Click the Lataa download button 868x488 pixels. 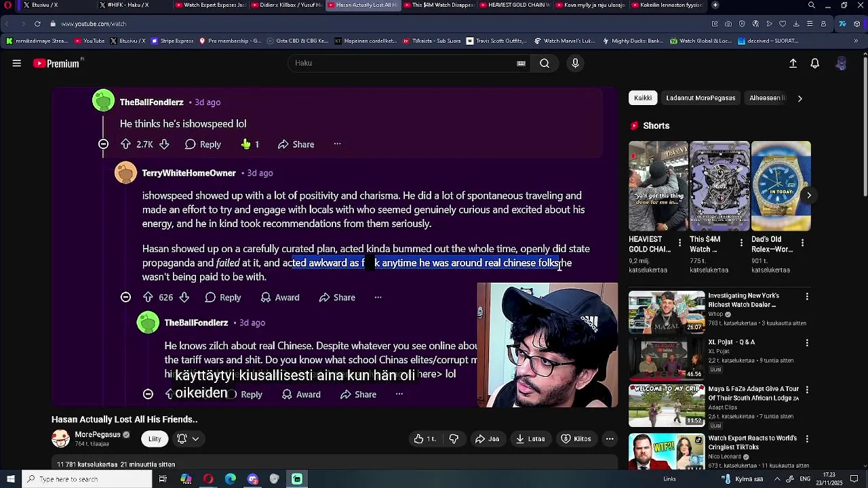[530, 439]
